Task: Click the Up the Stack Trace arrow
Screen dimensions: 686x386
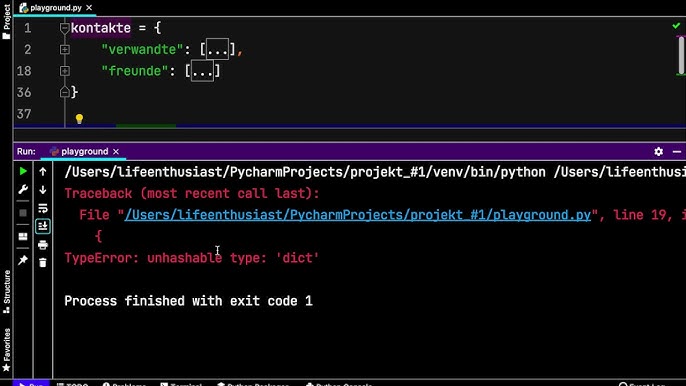Action: (x=43, y=172)
